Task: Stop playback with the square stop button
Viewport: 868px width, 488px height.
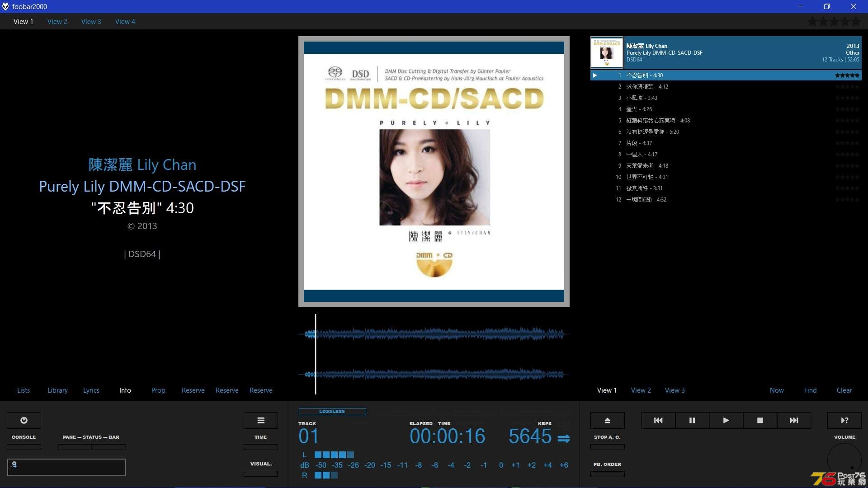Action: (760, 420)
